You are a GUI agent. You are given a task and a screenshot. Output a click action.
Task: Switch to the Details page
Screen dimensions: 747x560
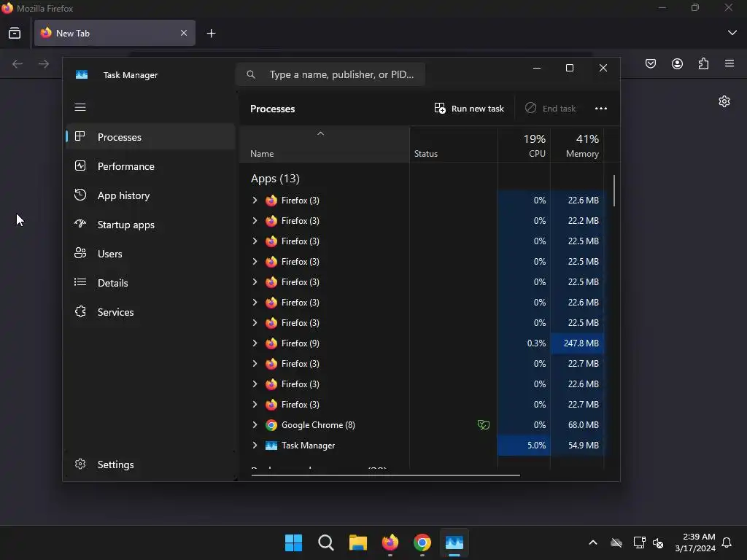[x=150, y=283]
